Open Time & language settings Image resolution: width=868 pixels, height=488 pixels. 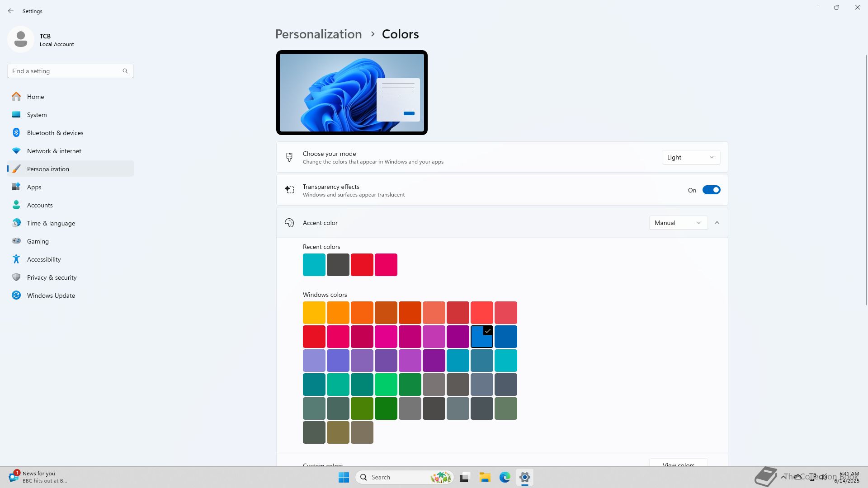tap(51, 223)
